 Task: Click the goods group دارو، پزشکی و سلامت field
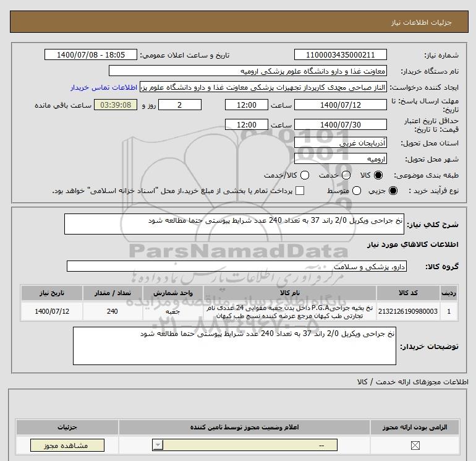point(237,266)
